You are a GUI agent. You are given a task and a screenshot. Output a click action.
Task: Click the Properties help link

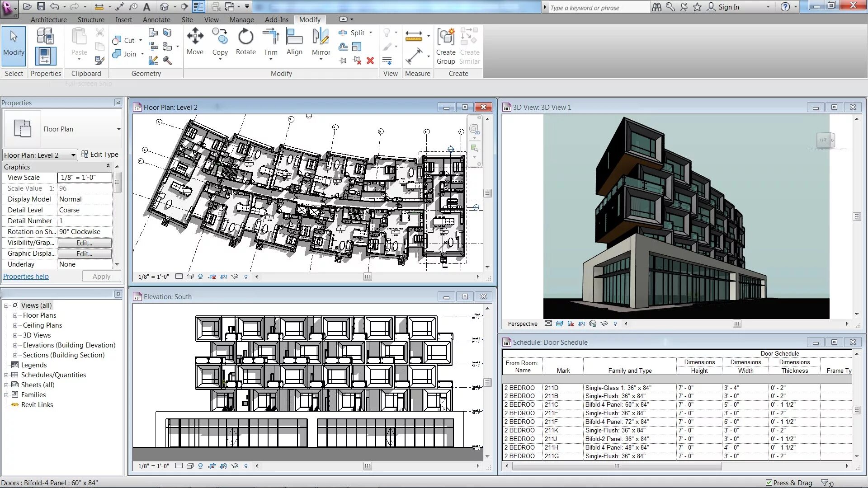26,277
